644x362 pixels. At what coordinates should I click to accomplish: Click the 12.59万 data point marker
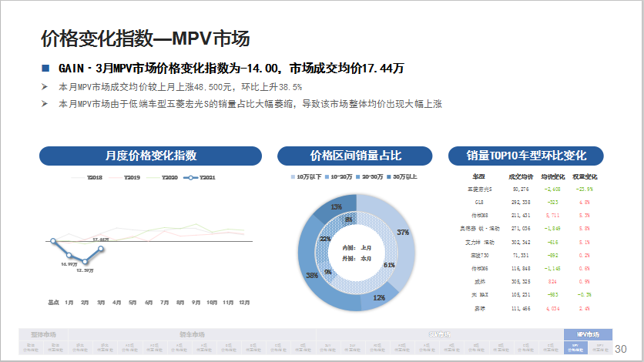click(x=85, y=263)
